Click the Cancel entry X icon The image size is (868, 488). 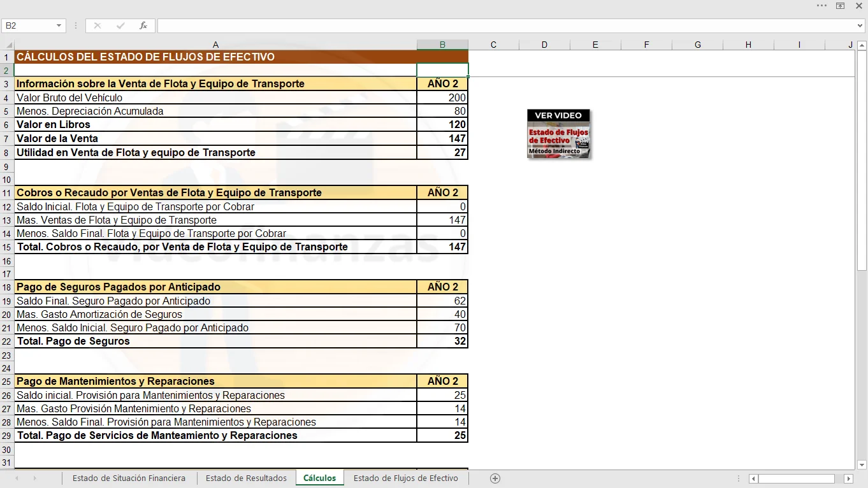pyautogui.click(x=98, y=25)
